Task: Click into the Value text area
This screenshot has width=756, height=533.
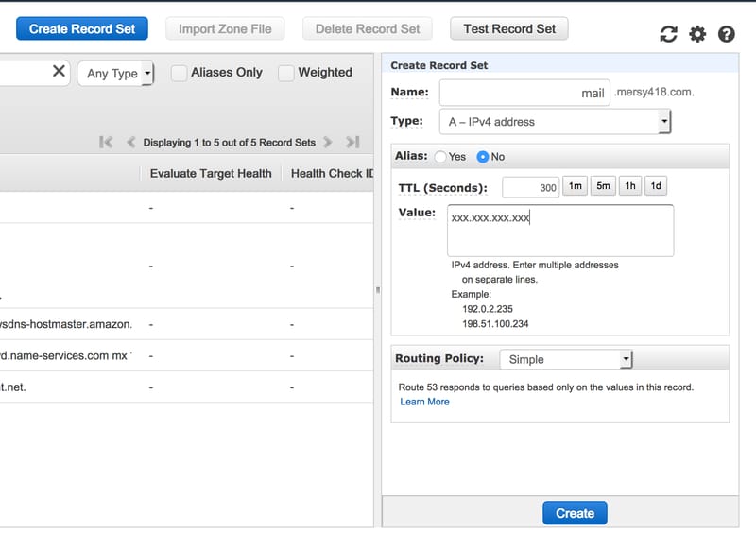Action: pos(559,231)
